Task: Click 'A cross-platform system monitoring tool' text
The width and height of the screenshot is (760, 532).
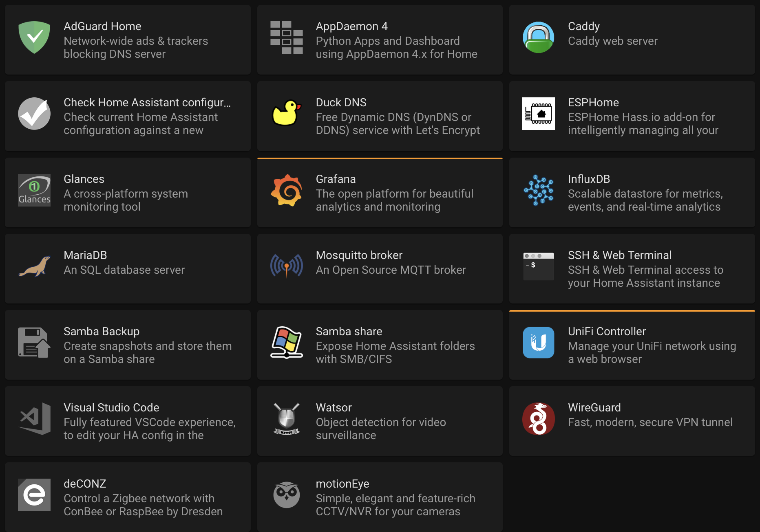Action: [126, 200]
